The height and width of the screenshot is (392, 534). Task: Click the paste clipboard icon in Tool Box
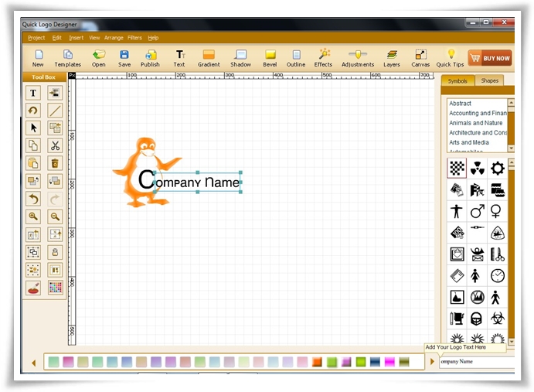coord(33,163)
